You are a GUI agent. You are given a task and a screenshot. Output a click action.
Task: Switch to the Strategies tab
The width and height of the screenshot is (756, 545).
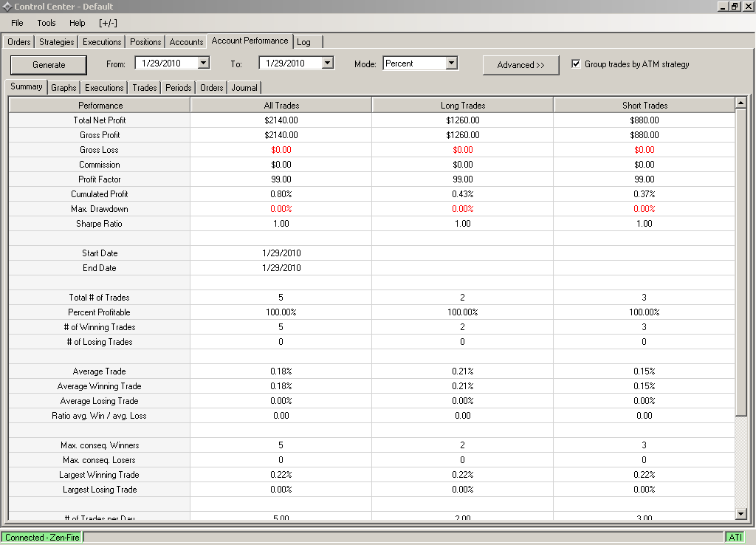[56, 42]
